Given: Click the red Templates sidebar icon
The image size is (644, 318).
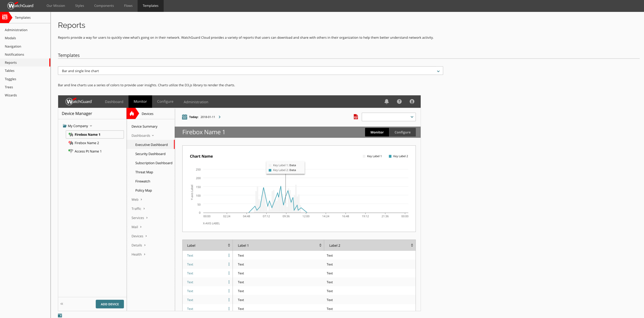Looking at the screenshot, I should click(5, 17).
